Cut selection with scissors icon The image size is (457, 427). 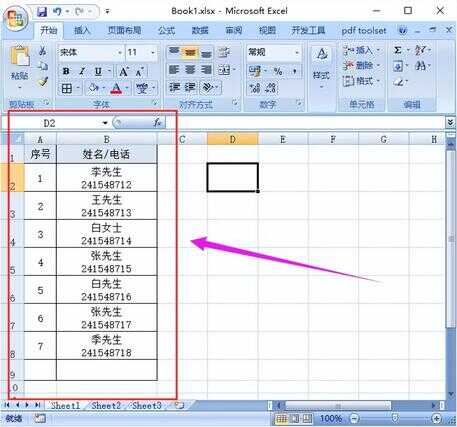tap(43, 51)
